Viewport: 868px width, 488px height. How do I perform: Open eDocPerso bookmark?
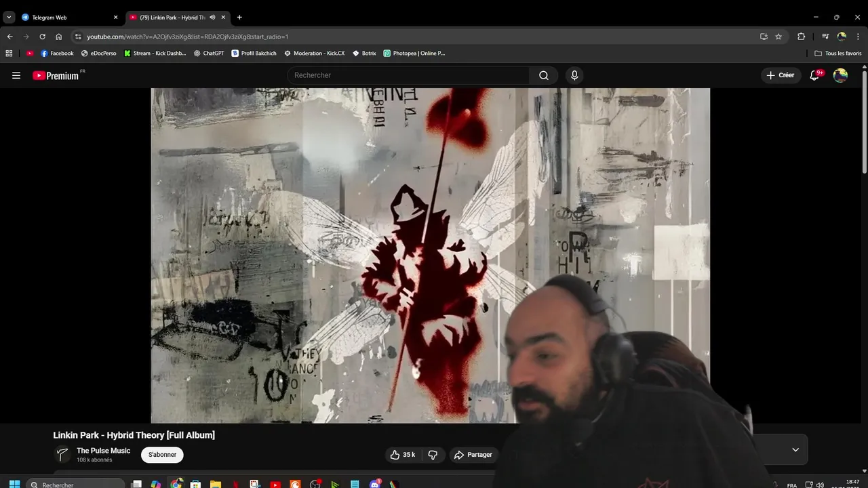pyautogui.click(x=98, y=53)
